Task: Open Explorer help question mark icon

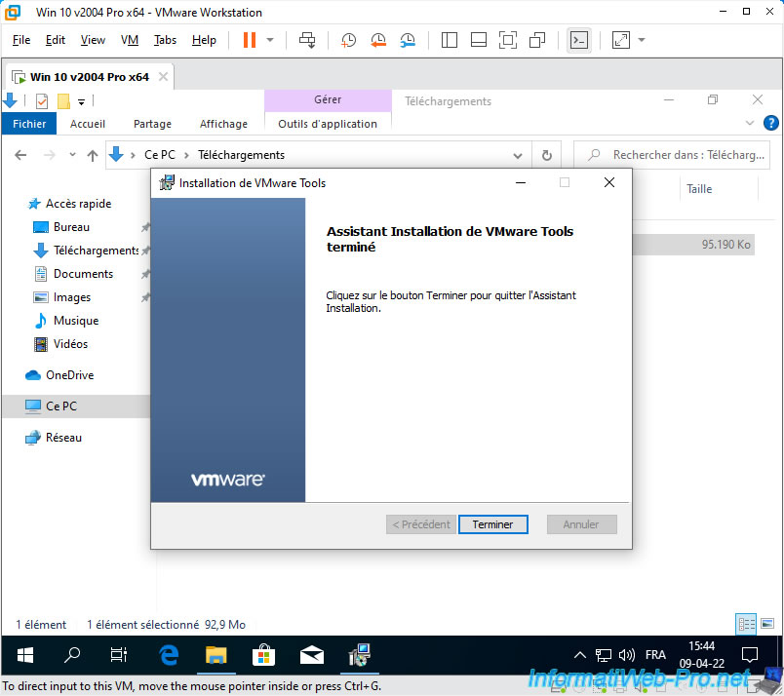Action: 771,123
